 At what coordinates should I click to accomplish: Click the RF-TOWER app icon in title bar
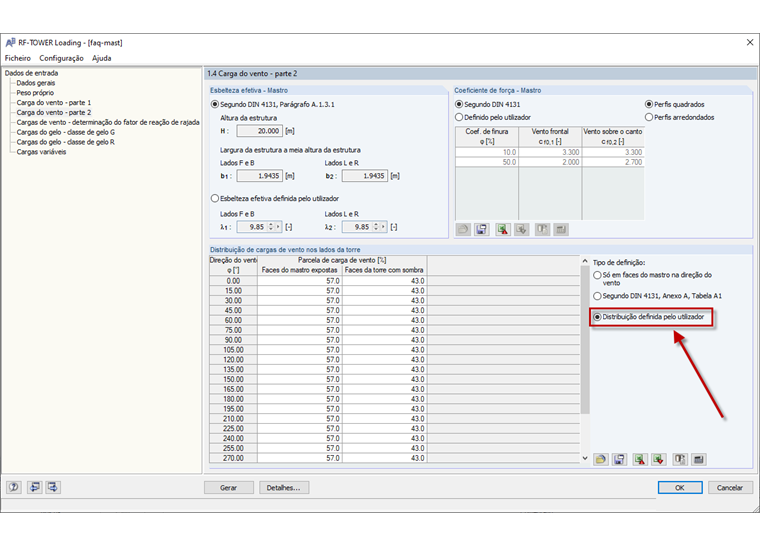[10, 43]
